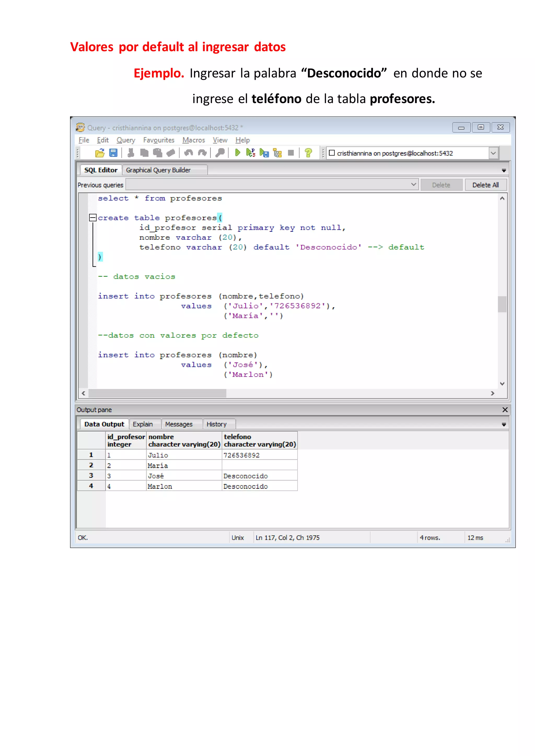Open the Query menu
The width and height of the screenshot is (535, 756).
click(126, 140)
